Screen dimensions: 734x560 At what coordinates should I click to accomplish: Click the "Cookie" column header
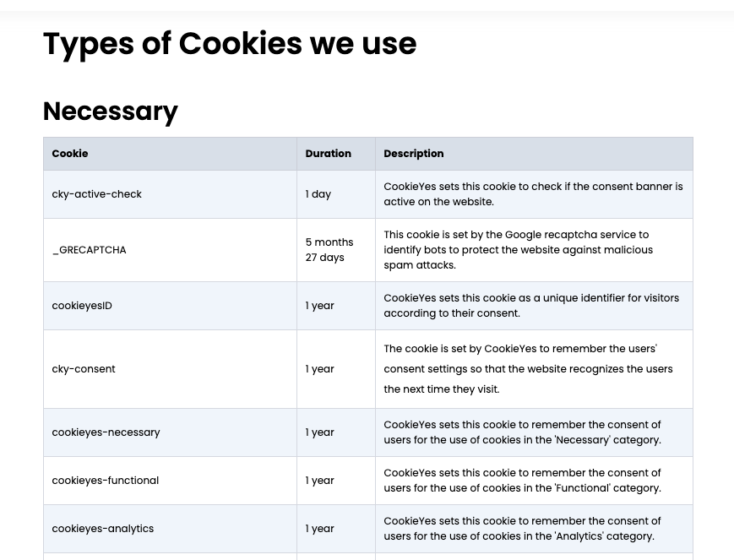tap(70, 154)
